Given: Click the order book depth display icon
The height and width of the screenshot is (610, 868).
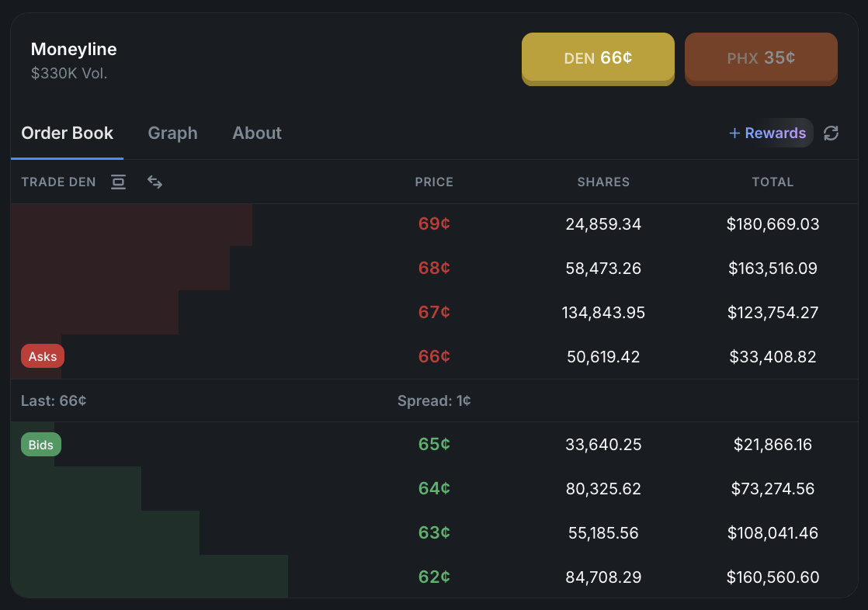Looking at the screenshot, I should (118, 182).
